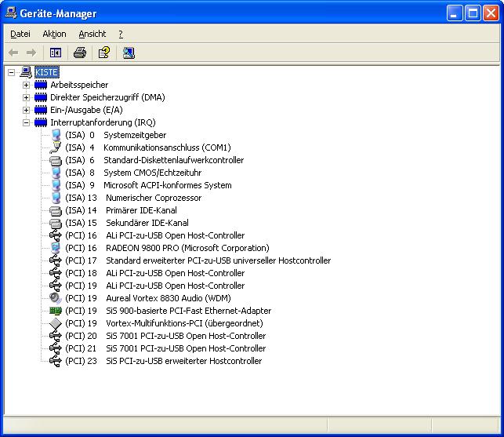Open the Properties help icon in toolbar
The height and width of the screenshot is (437, 504).
click(x=104, y=53)
